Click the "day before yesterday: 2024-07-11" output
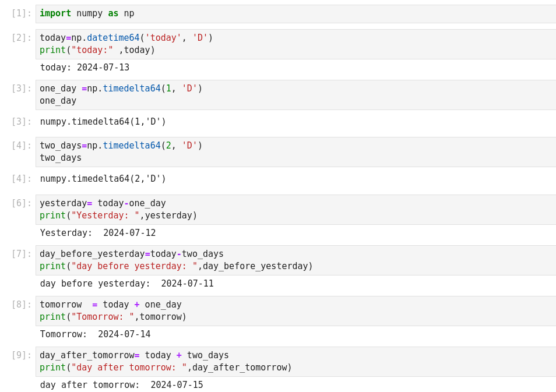The image size is (556, 392). coord(126,284)
